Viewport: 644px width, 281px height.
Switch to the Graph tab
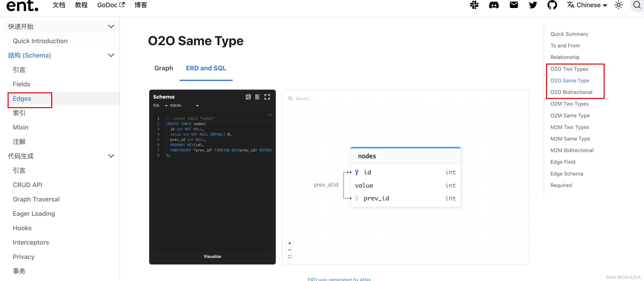pyautogui.click(x=163, y=68)
